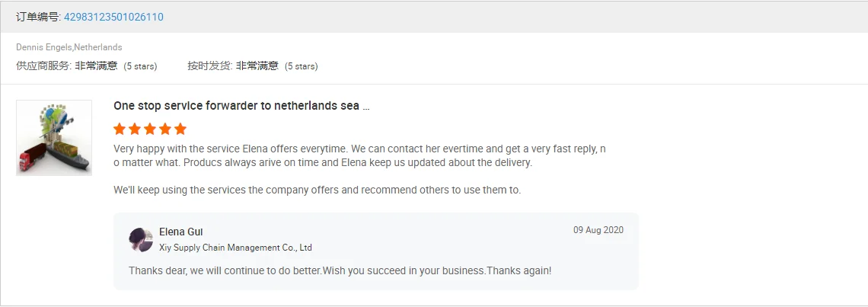The height and width of the screenshot is (307, 868).
Task: Select the Elena Gui replier name
Action: pyautogui.click(x=181, y=232)
